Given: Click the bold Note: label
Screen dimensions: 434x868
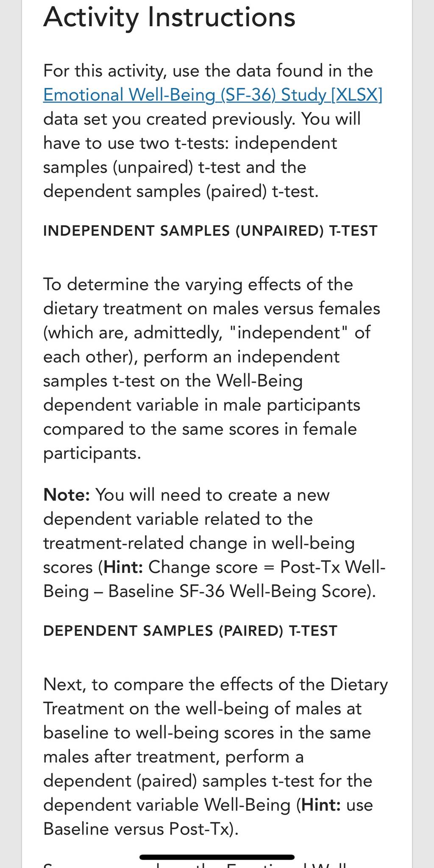Looking at the screenshot, I should point(67,495).
